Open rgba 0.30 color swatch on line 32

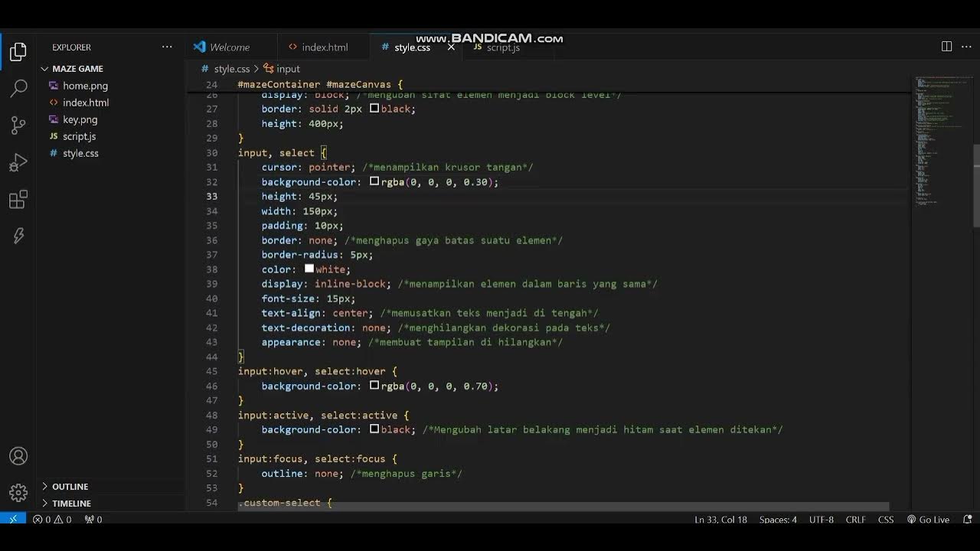pos(374,182)
